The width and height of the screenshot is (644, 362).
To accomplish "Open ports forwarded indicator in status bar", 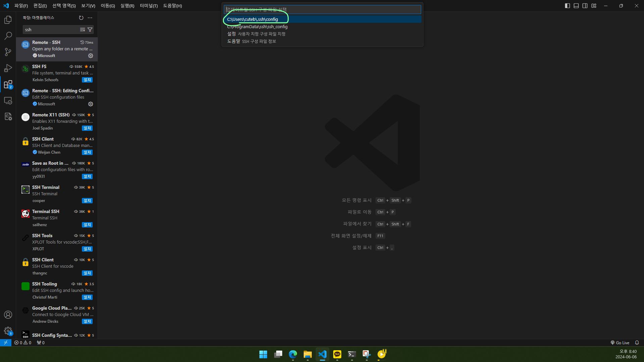I will [x=41, y=343].
